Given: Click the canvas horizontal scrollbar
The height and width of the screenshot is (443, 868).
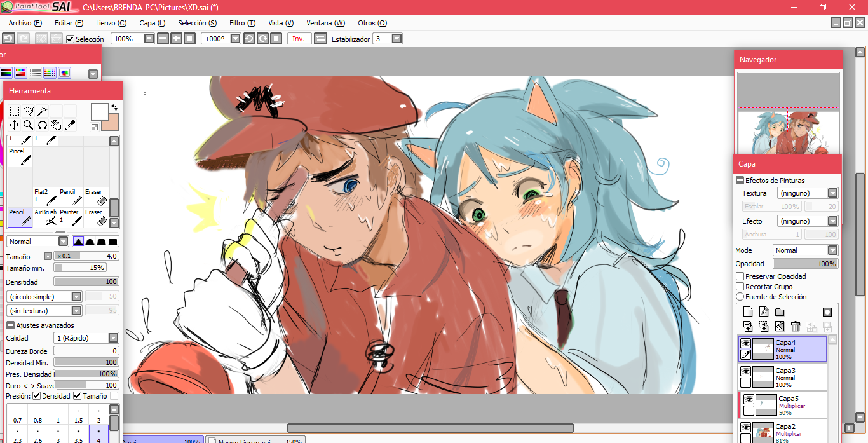Looking at the screenshot, I should (x=430, y=428).
